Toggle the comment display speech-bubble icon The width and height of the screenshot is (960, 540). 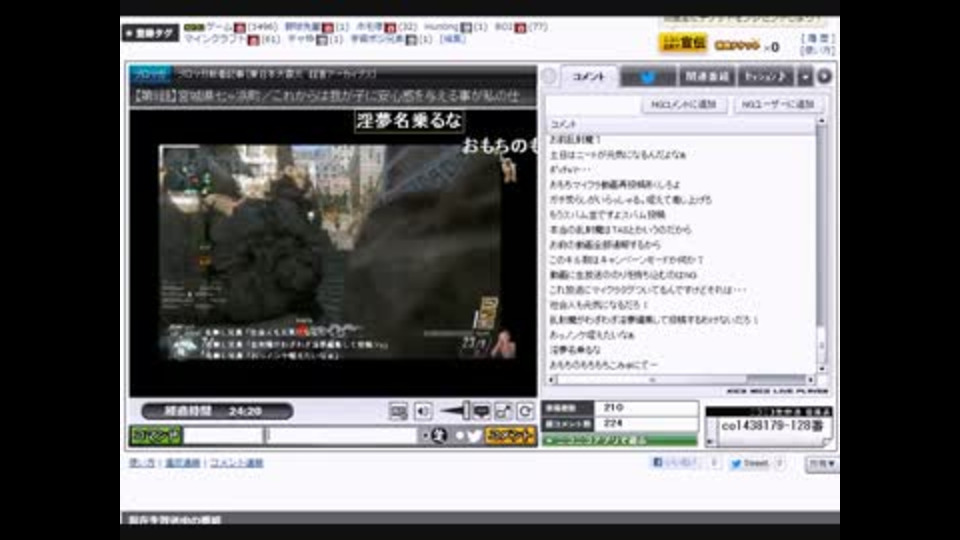pyautogui.click(x=481, y=411)
